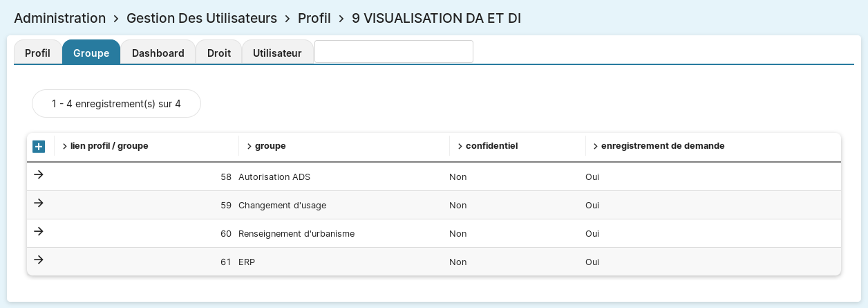Click the Renseignement d'urbanisme group name
Viewport: 868px width, 308px height.
tap(296, 234)
